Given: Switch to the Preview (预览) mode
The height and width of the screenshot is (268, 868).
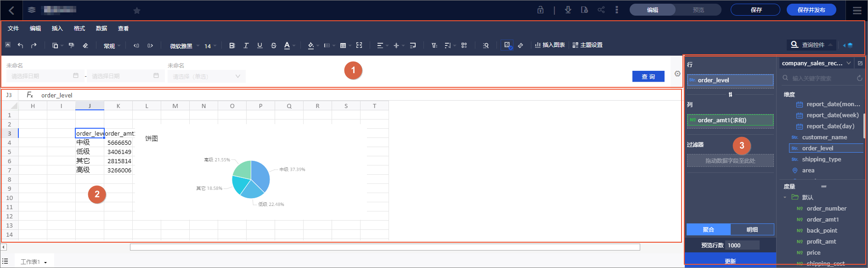Looking at the screenshot, I should (698, 10).
